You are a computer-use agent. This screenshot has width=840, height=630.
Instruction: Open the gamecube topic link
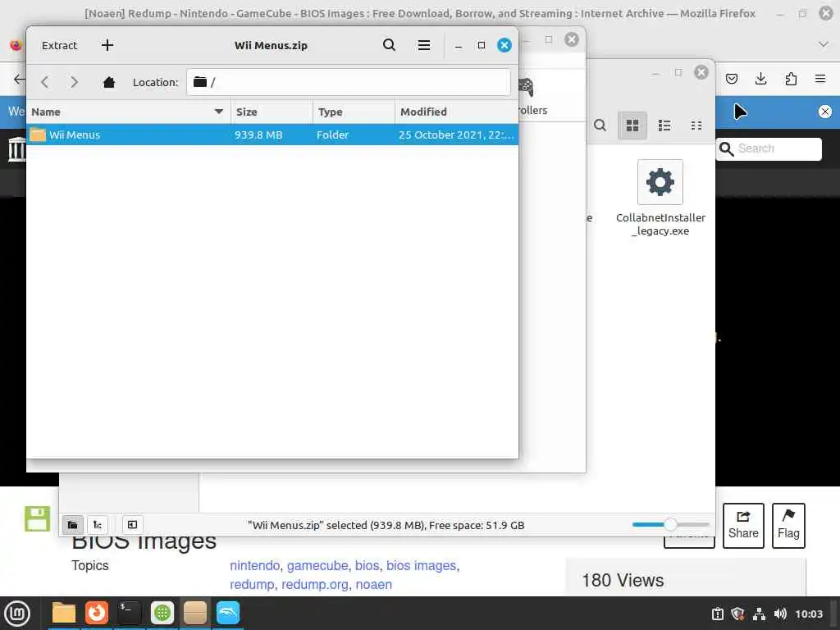(317, 566)
